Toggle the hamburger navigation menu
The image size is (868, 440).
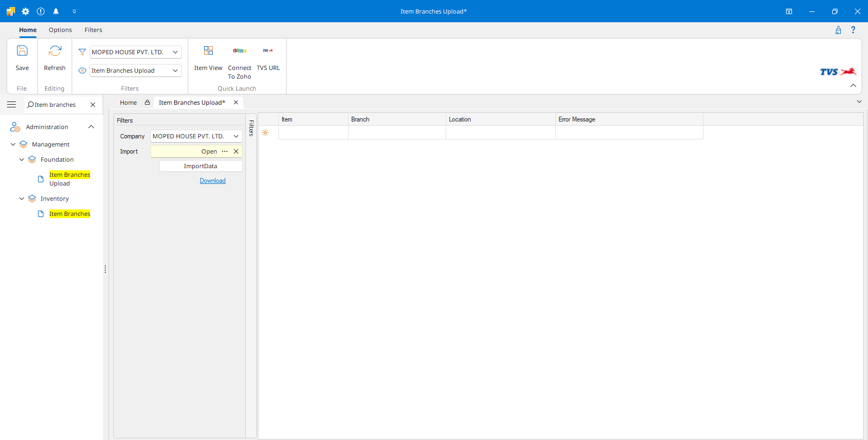[x=11, y=105]
